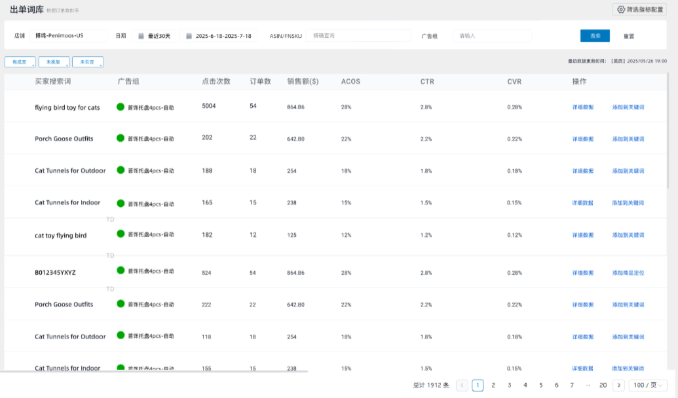Click green status dot for flying bird toy row
Image resolution: width=678 pixels, height=398 pixels.
tap(121, 107)
